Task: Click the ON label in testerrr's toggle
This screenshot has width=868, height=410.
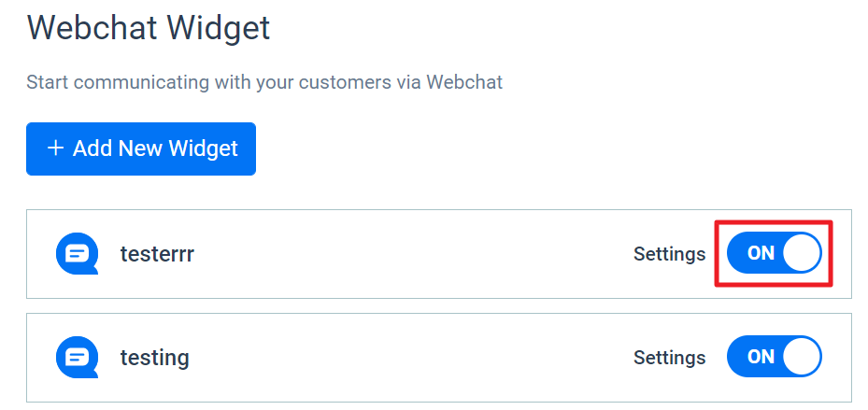Action: (x=761, y=253)
